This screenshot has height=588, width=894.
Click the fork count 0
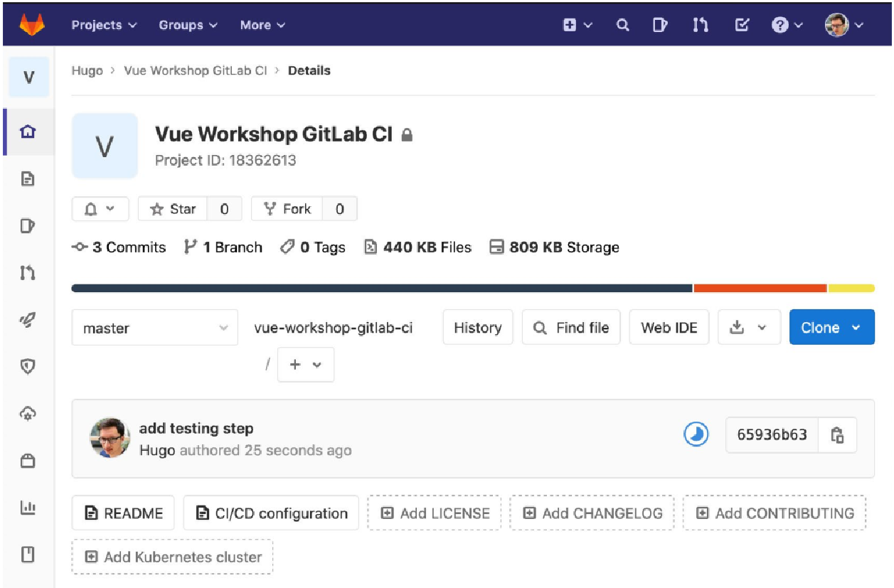click(340, 209)
